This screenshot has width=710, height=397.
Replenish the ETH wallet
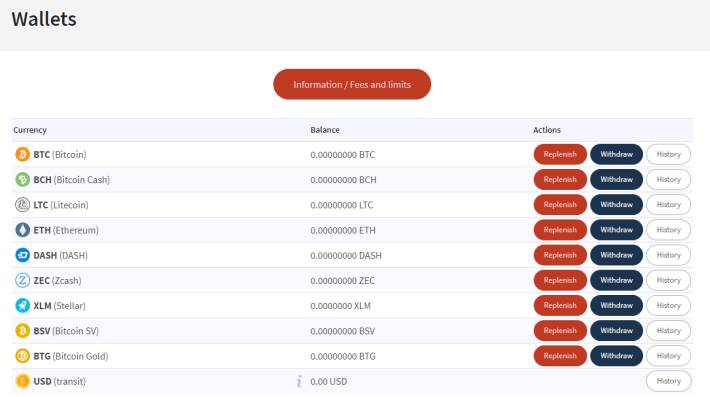(560, 230)
